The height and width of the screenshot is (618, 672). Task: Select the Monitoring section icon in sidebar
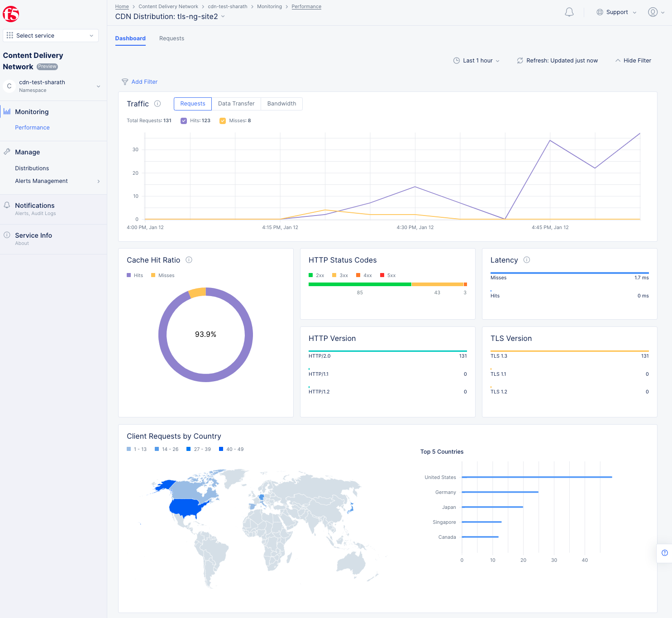[7, 111]
